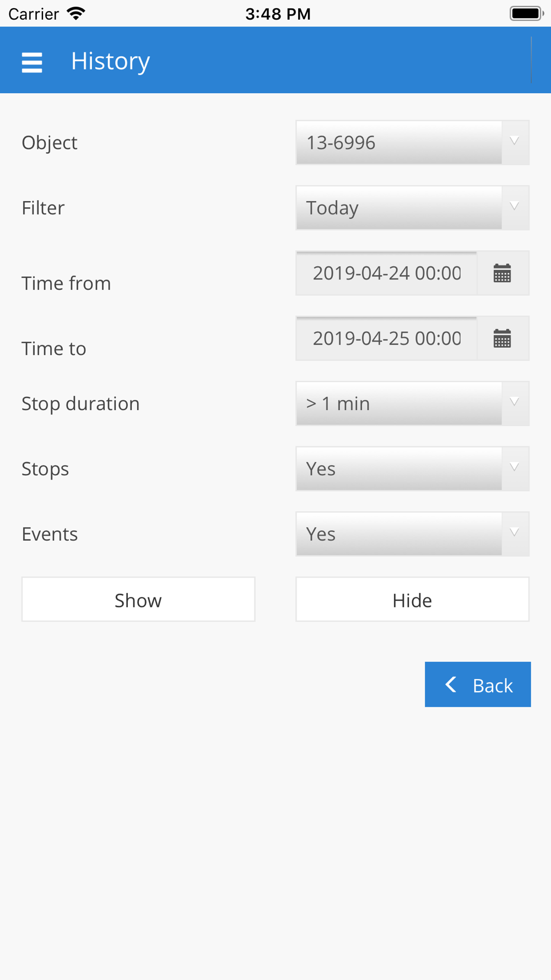
Task: Edit the Time to date field
Action: (x=386, y=338)
